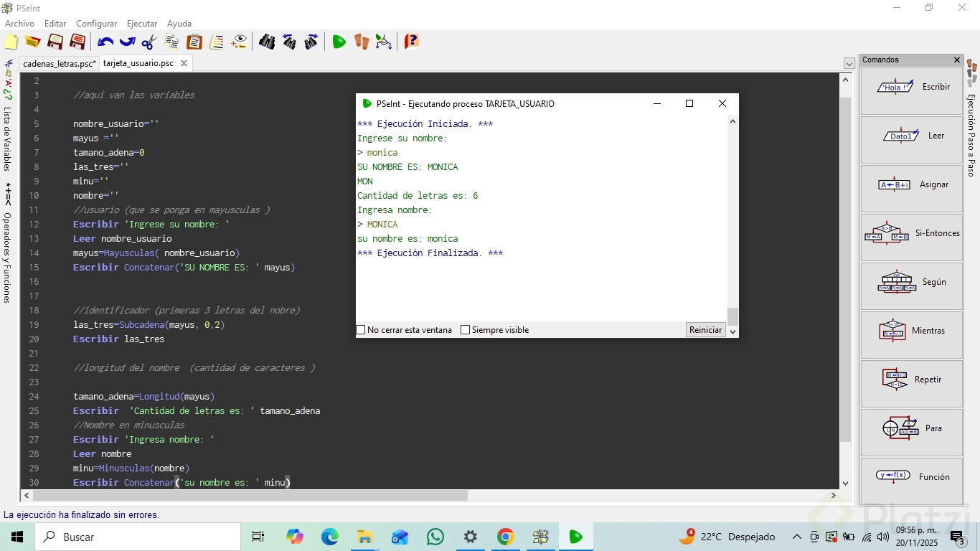Click the editor horizontal scrollbar
The width and height of the screenshot is (980, 551).
(250, 496)
